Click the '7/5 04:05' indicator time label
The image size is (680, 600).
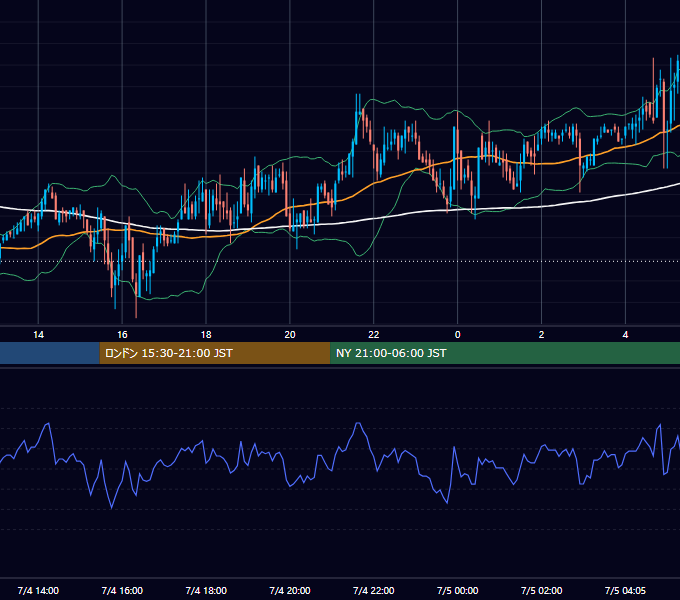(x=625, y=591)
